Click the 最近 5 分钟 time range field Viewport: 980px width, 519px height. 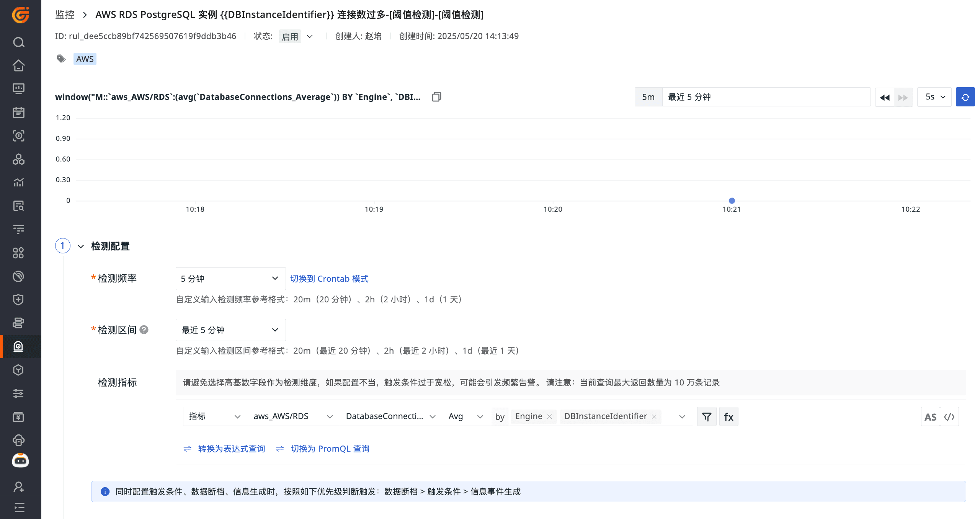[766, 97]
